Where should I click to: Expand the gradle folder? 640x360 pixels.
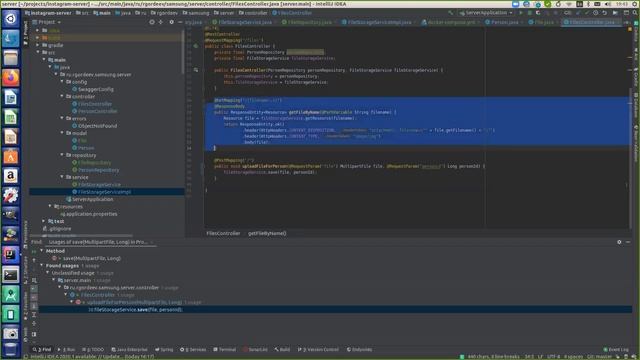tap(38, 45)
